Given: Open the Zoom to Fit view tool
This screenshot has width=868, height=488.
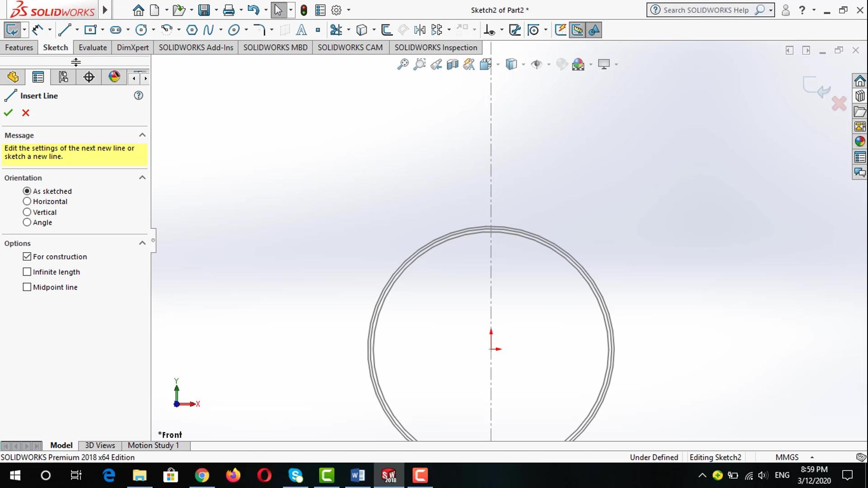Looking at the screenshot, I should 402,64.
